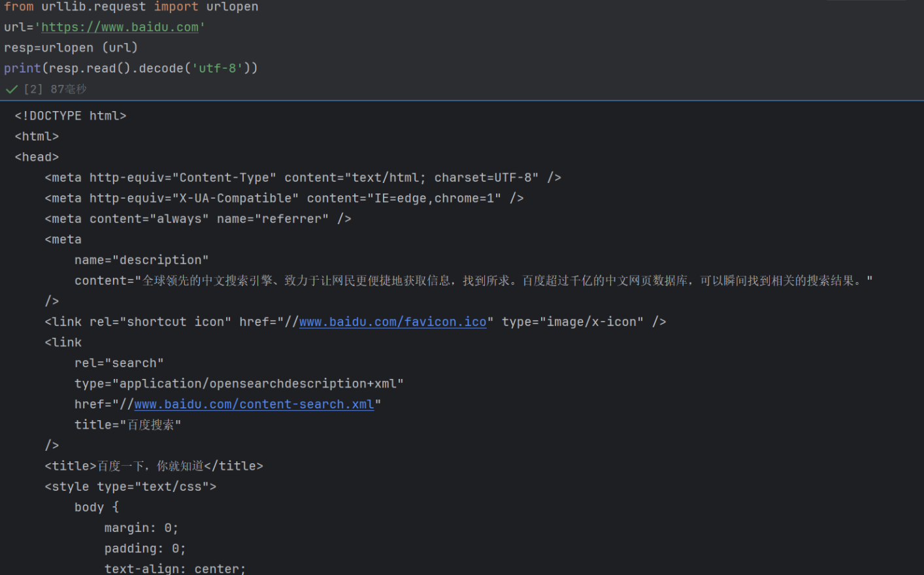Click the title="百度搜索" output line
Screen dimensions: 924x575
[127, 425]
